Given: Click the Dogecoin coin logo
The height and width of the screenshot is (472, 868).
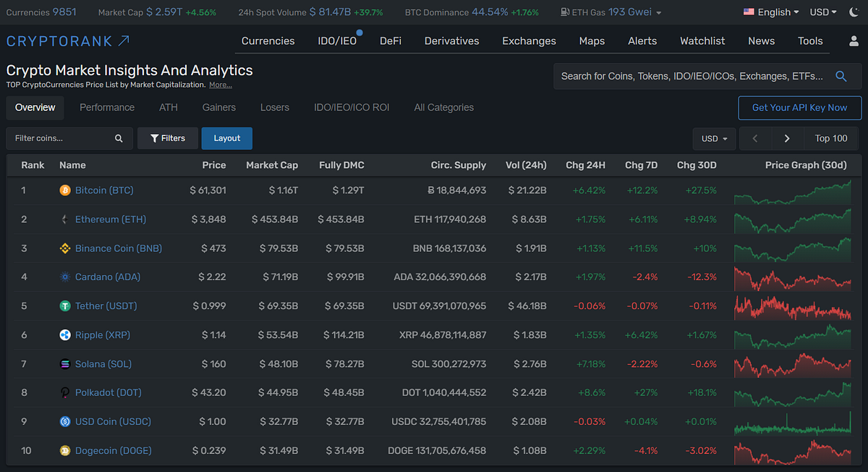Looking at the screenshot, I should [x=64, y=450].
